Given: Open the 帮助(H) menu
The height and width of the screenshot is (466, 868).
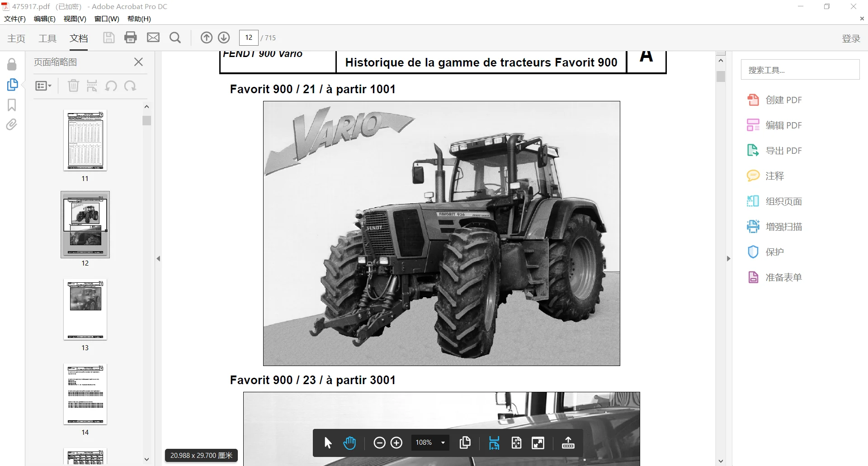Looking at the screenshot, I should point(139,19).
